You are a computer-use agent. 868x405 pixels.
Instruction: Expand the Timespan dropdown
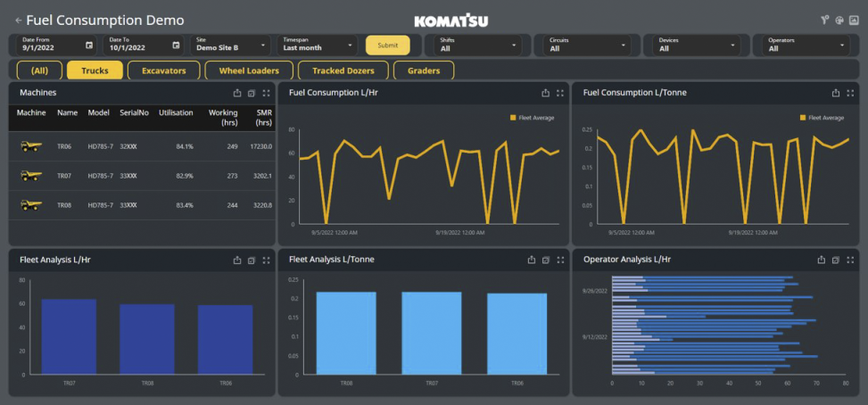click(x=318, y=45)
